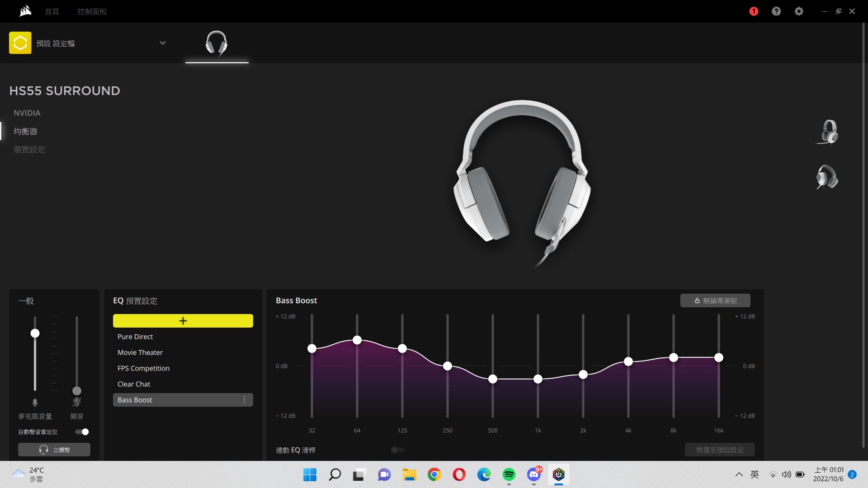
Task: Open the red notification alert icon
Action: [x=754, y=11]
